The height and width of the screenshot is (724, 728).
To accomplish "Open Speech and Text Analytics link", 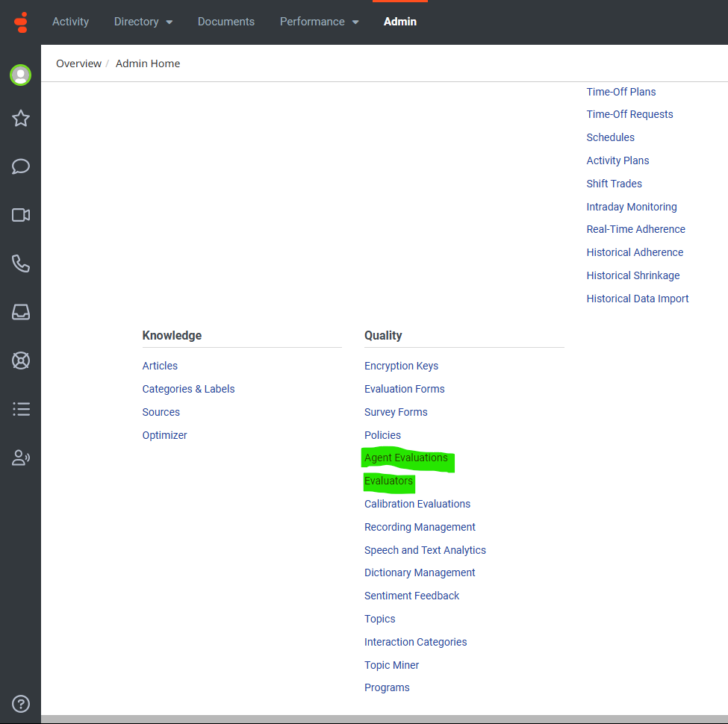I will (x=425, y=550).
